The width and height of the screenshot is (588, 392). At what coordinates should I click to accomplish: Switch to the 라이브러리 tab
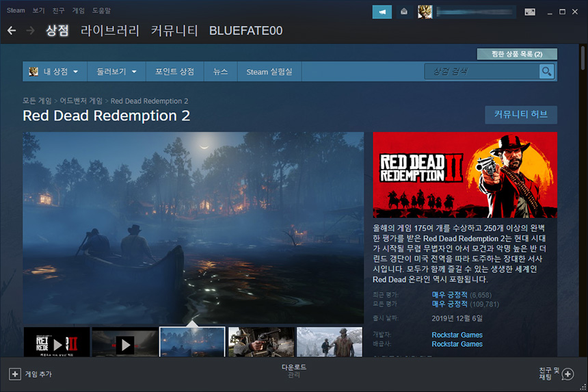(110, 31)
